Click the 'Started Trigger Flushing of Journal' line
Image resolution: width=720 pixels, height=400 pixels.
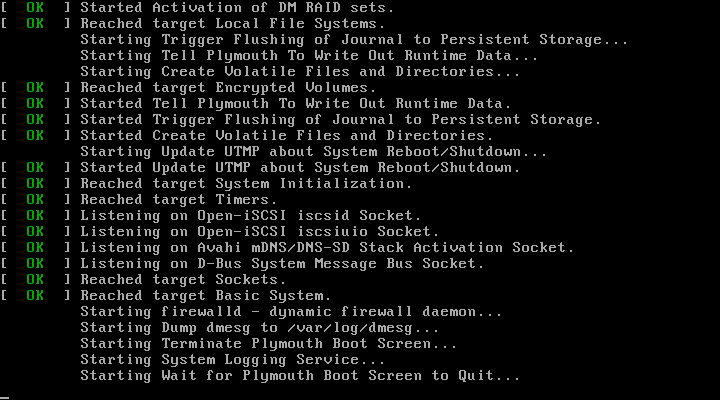pyautogui.click(x=301, y=120)
